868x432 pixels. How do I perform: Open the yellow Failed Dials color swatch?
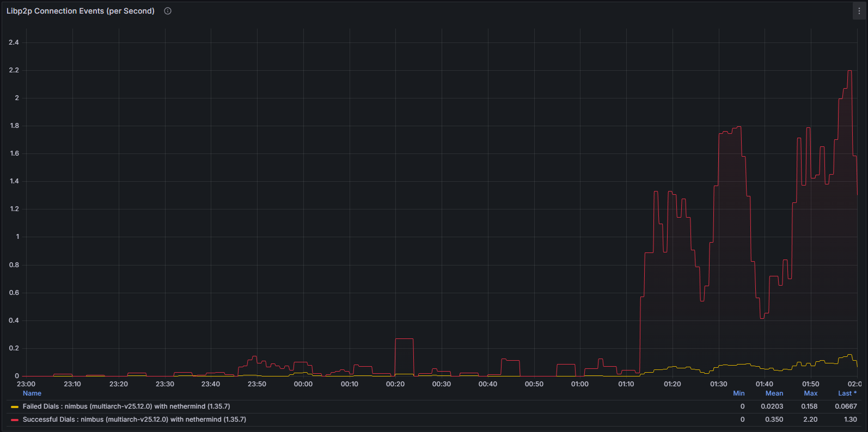point(15,407)
